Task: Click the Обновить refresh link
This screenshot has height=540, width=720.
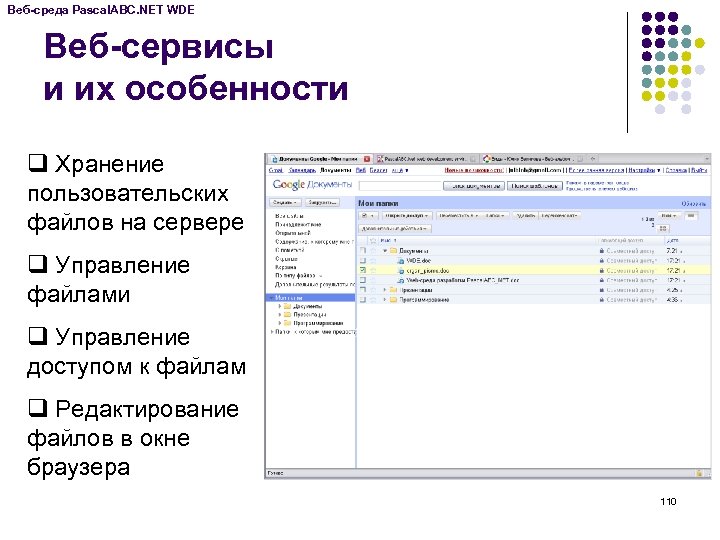Action: tap(693, 203)
